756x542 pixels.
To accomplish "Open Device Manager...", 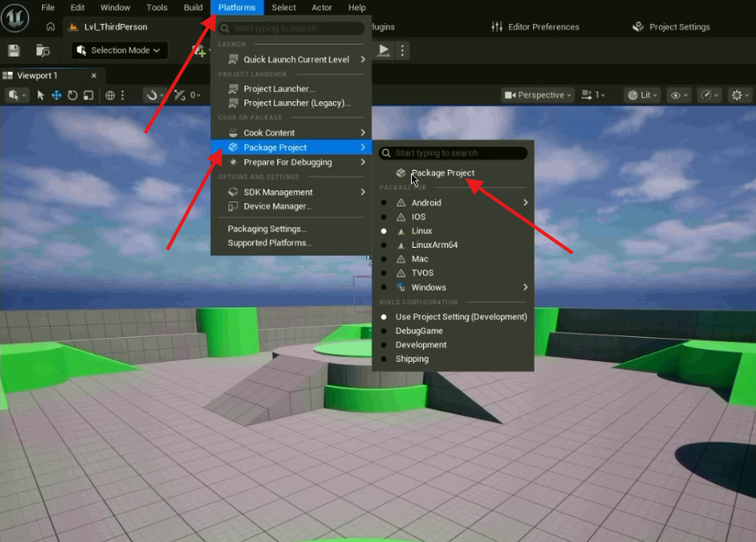I will pyautogui.click(x=291, y=206).
